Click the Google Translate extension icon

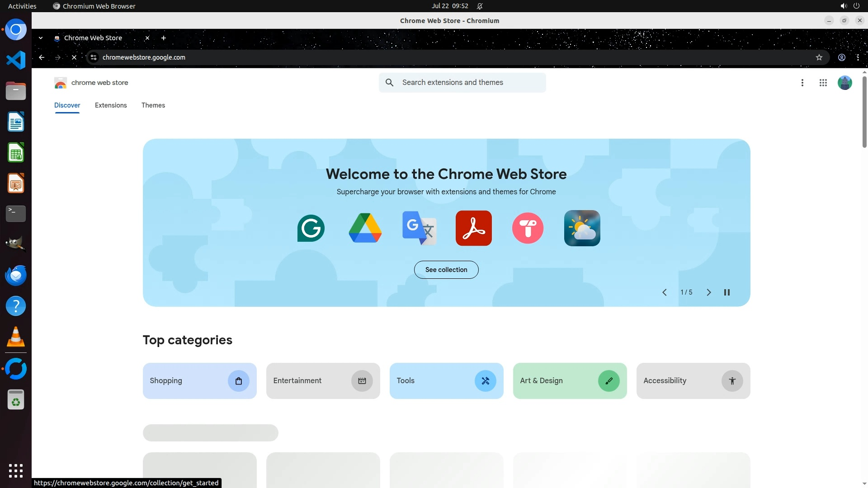click(419, 228)
